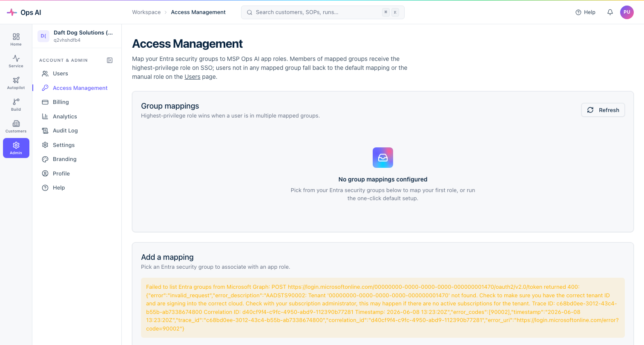This screenshot has width=644, height=345.
Task: Go to Billing page
Action: click(x=77, y=102)
